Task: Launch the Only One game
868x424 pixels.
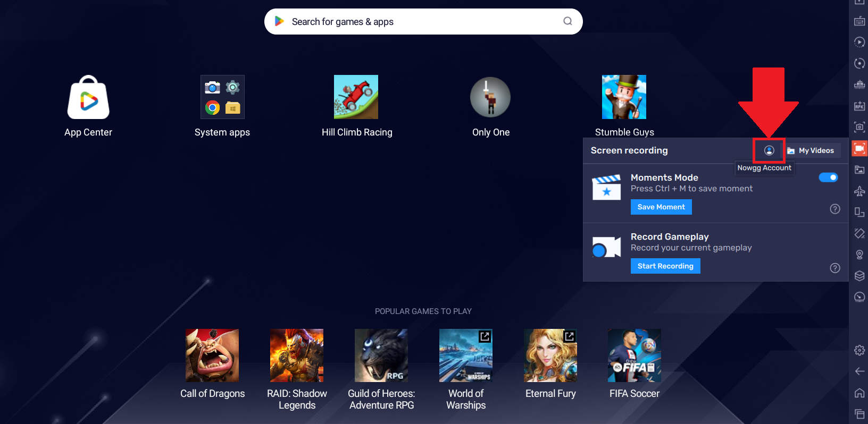Action: click(490, 97)
